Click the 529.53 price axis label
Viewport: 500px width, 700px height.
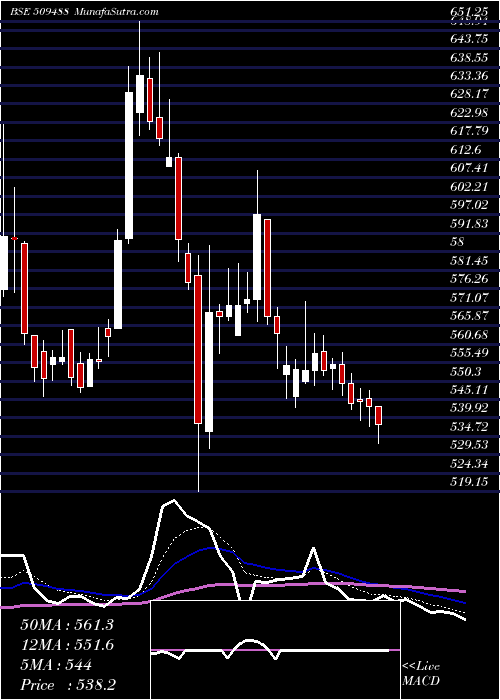tap(469, 446)
